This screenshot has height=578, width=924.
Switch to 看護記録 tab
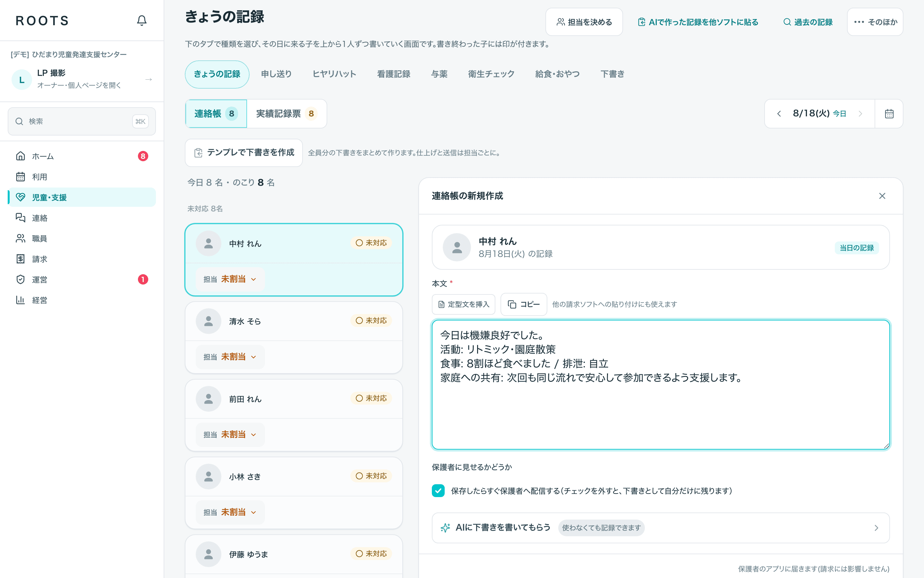pos(394,74)
